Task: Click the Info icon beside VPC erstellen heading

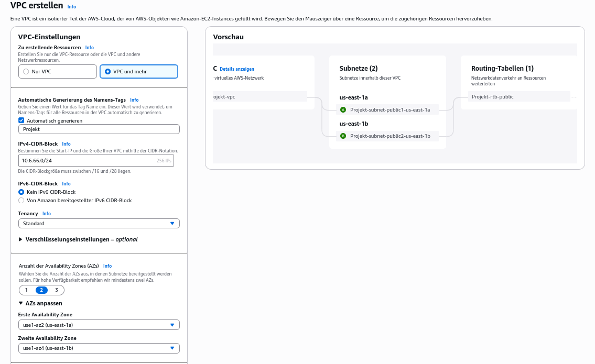Action: tap(72, 7)
